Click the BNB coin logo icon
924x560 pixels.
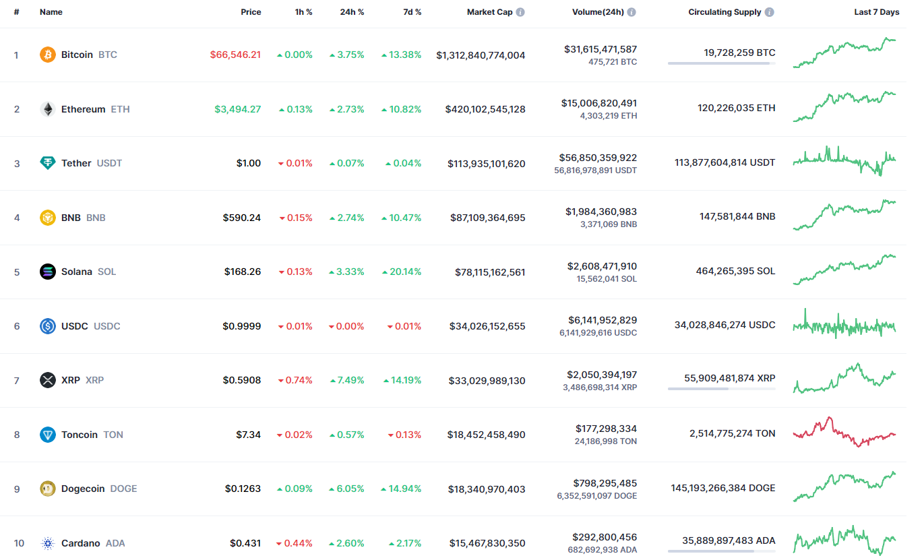(x=47, y=218)
